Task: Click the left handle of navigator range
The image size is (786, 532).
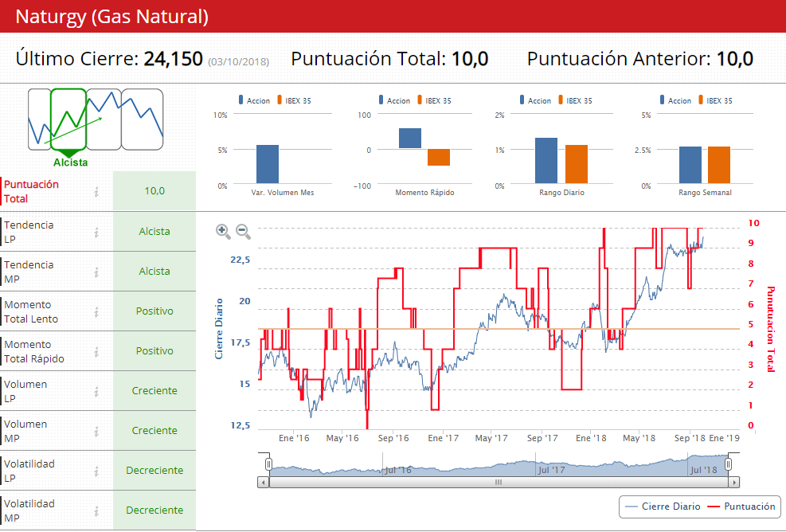Action: pyautogui.click(x=268, y=464)
